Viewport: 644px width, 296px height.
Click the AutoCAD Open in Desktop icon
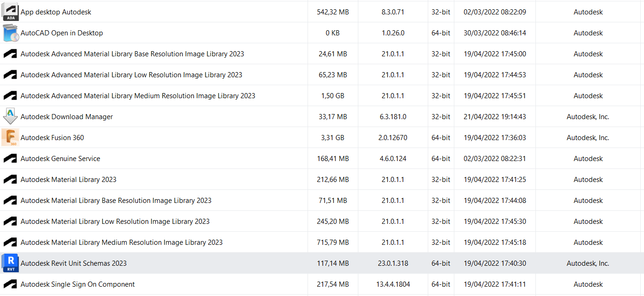(x=10, y=33)
